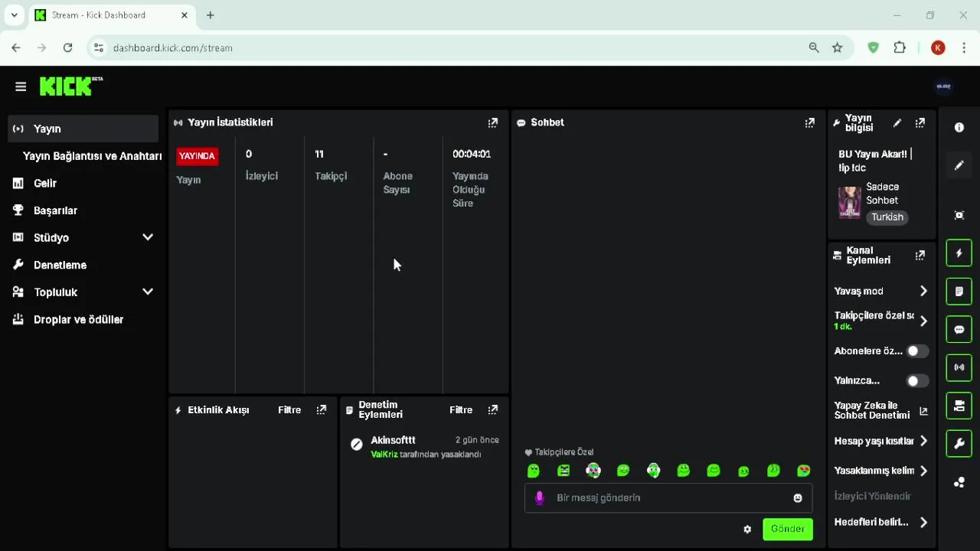
Task: Click the purple microphone icon in chat input
Action: coord(539,498)
